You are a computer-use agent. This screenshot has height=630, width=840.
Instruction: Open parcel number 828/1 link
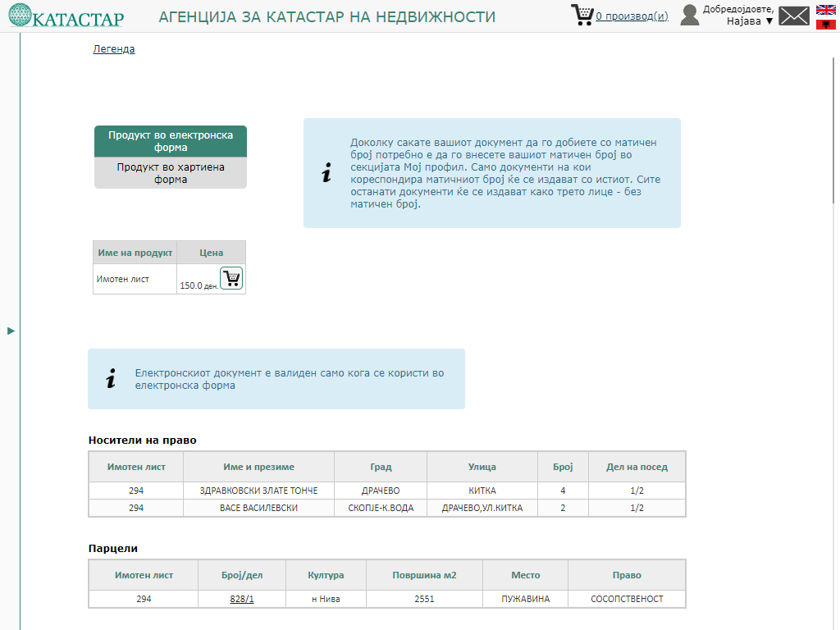242,599
